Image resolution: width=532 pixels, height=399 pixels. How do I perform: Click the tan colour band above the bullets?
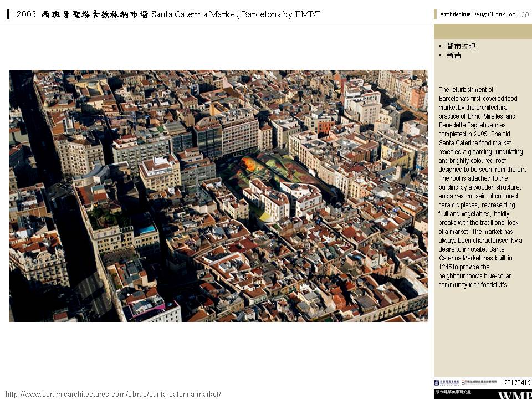pos(482,31)
